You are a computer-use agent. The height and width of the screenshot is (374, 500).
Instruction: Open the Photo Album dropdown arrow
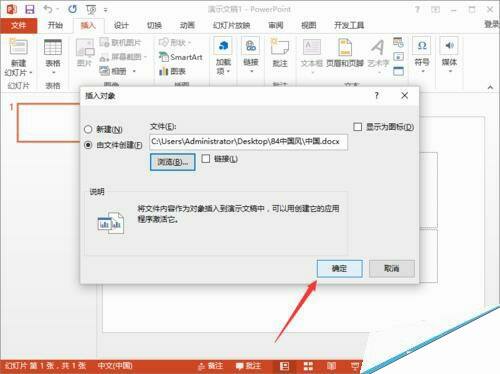tap(134, 71)
